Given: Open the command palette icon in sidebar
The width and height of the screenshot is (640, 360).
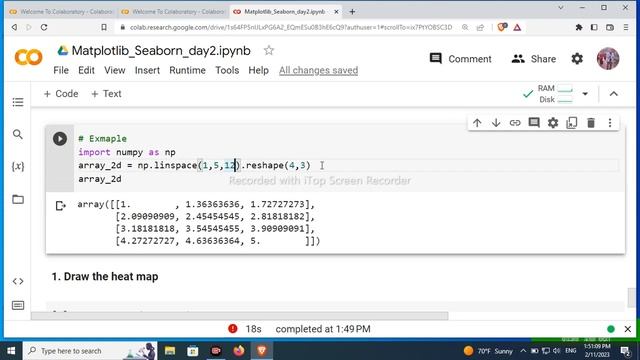Looking at the screenshot, I should tap(18, 305).
